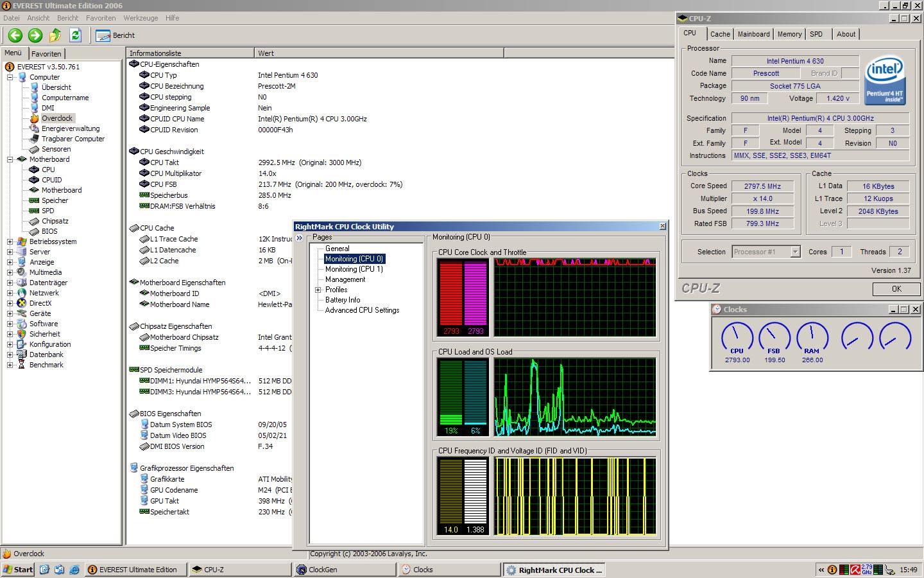Click the Intel Pentium 4 HT logo
The height and width of the screenshot is (578, 924).
tap(885, 80)
